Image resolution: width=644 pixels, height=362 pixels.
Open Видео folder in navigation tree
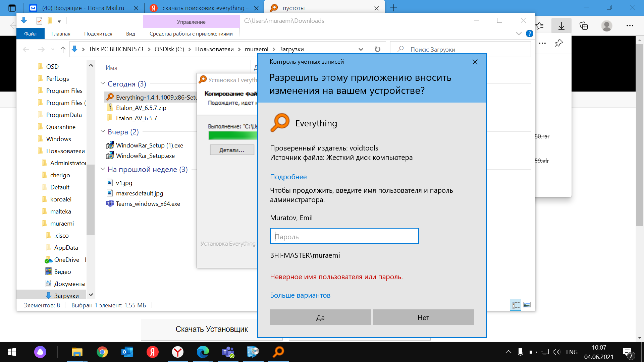tap(62, 272)
